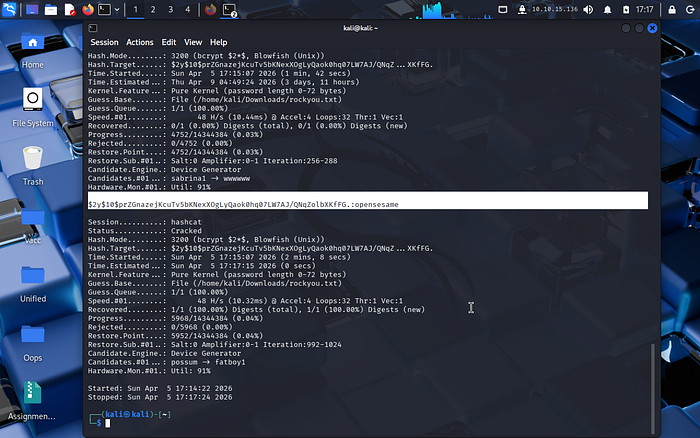Switch to workspace 2
Image resolution: width=700 pixels, height=438 pixels.
click(153, 9)
